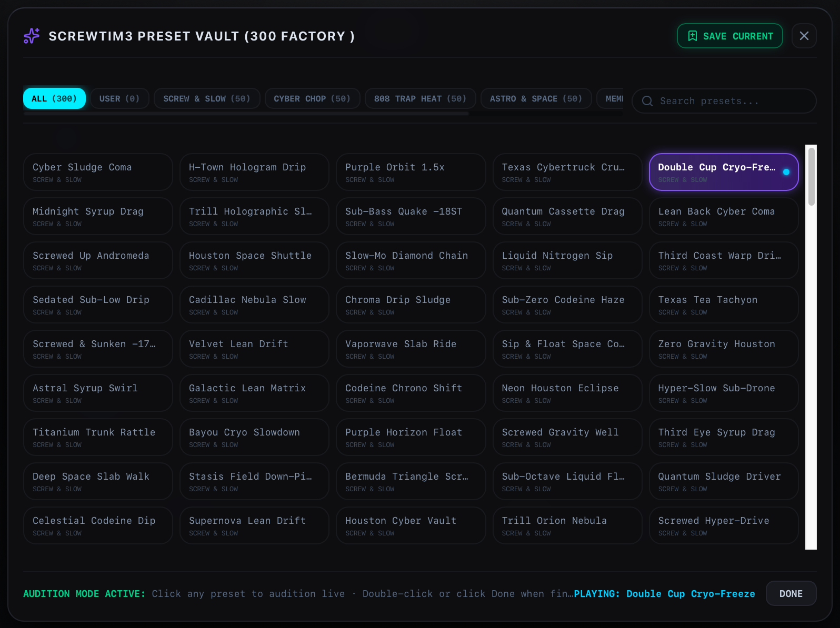This screenshot has width=840, height=628.
Task: Focus the Search presets field
Action: tap(724, 101)
